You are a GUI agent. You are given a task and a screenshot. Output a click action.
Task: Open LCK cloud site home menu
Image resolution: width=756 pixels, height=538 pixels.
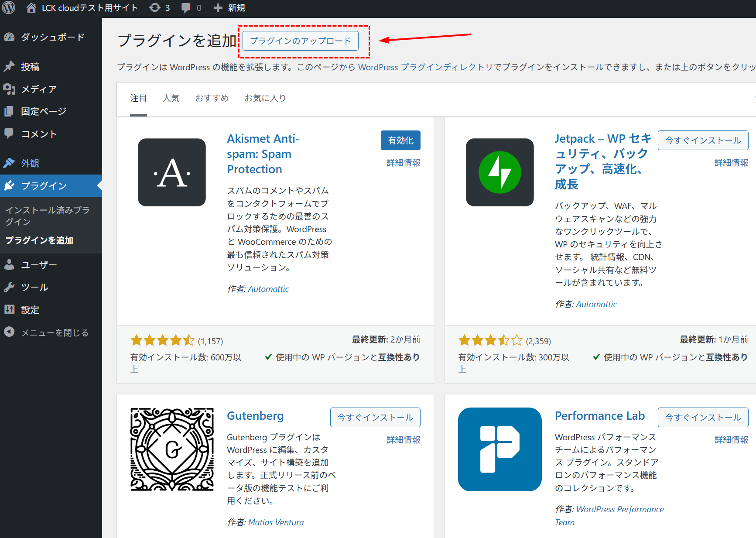coord(82,8)
